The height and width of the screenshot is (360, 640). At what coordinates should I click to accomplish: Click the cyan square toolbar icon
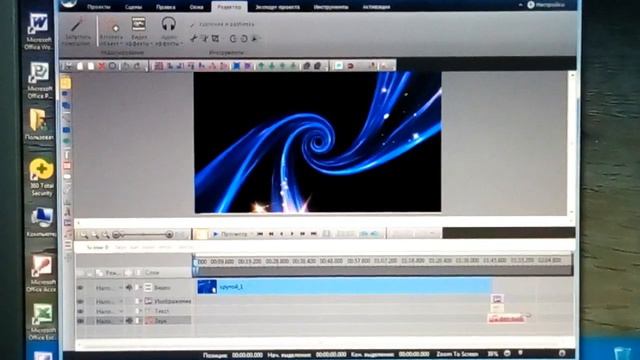[339, 66]
